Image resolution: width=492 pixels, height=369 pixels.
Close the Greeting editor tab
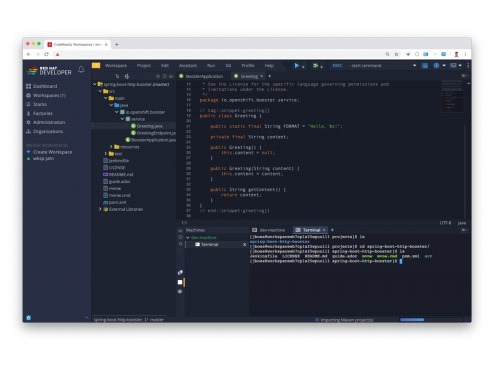262,76
